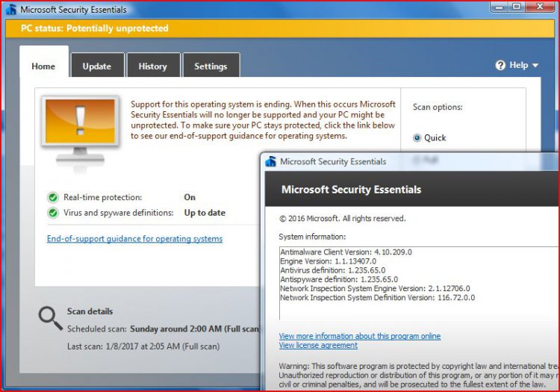Image resolution: width=560 pixels, height=392 pixels.
Task: Switch to the Update tab
Action: pos(97,66)
